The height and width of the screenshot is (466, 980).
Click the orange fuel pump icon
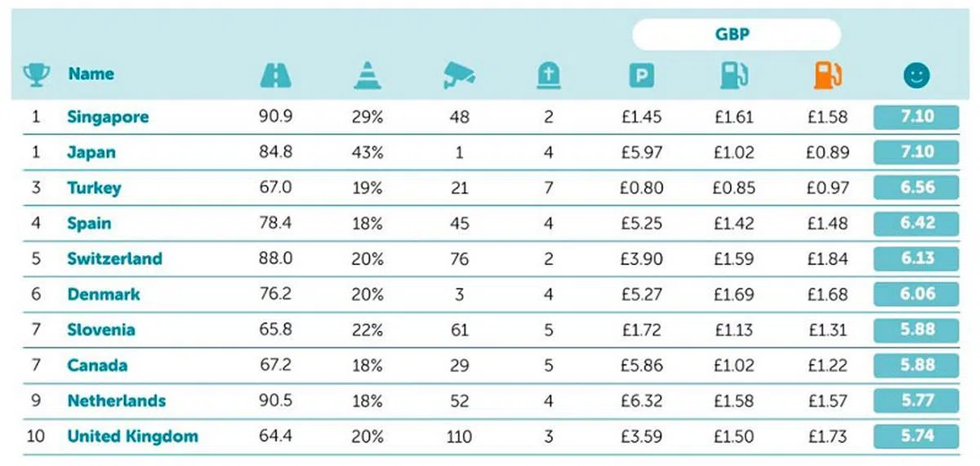826,76
